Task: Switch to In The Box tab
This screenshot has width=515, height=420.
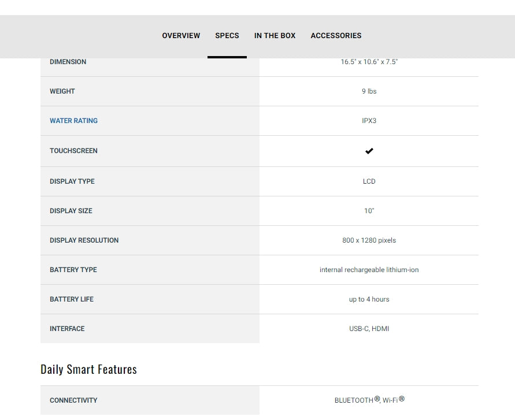Action: [x=275, y=36]
